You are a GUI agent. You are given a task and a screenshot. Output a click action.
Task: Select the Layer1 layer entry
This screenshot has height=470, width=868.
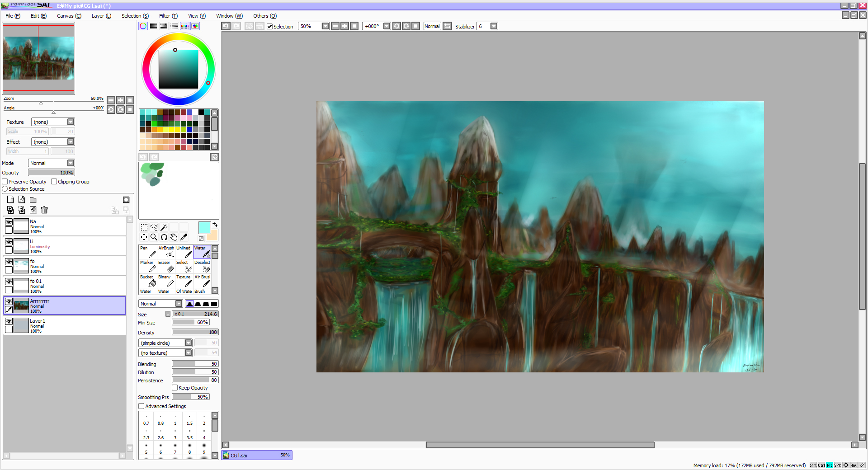(68, 325)
